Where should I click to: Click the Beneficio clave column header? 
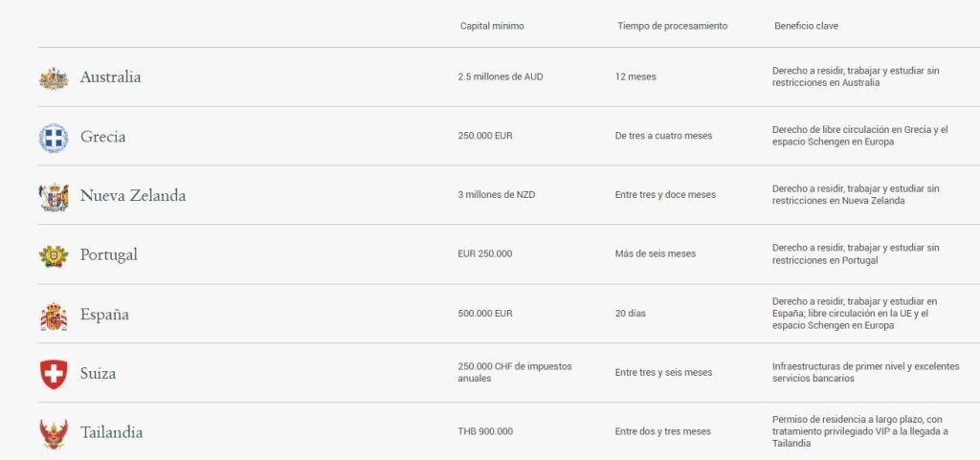tap(806, 26)
